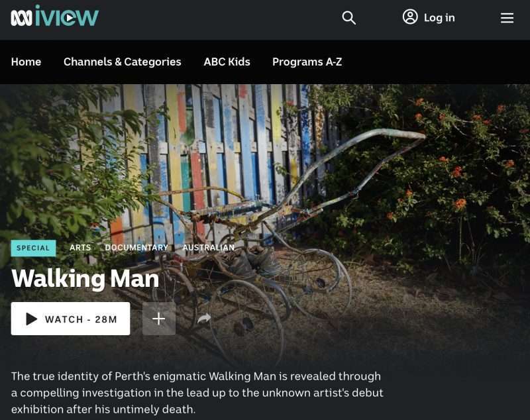Open the Documentary genre link
Viewport: 530px width, 420px height.
(136, 248)
